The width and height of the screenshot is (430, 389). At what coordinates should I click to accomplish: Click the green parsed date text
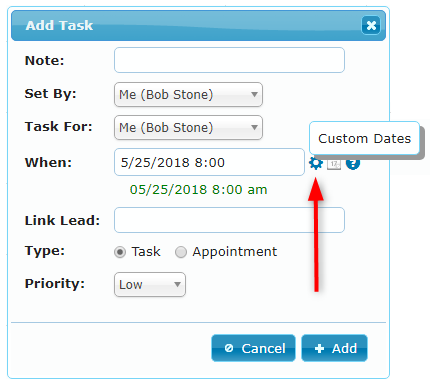199,190
